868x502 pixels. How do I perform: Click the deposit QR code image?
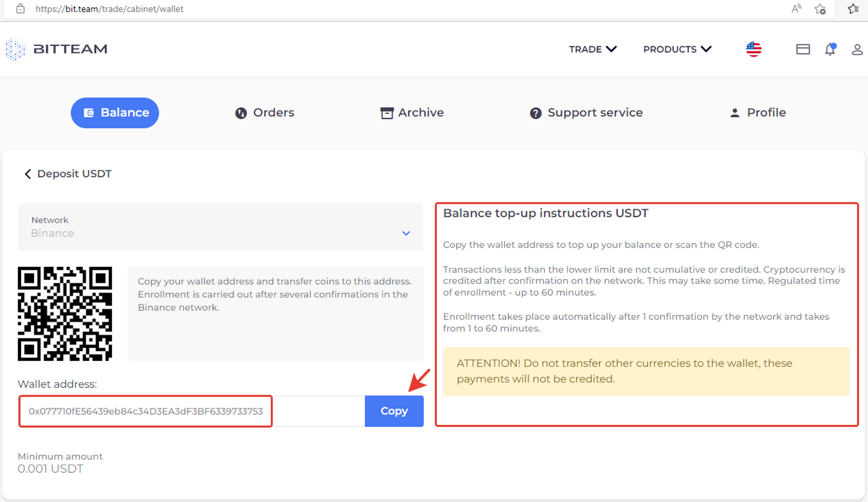65,314
